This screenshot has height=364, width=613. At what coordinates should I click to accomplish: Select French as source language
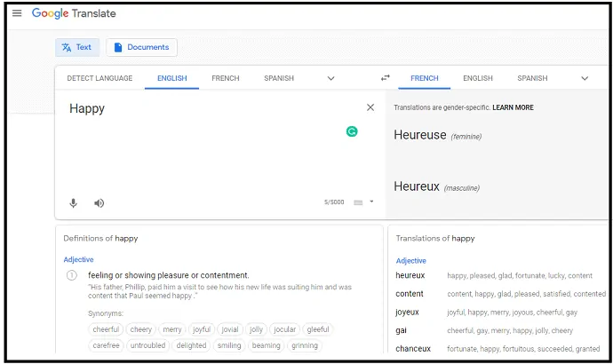point(226,78)
